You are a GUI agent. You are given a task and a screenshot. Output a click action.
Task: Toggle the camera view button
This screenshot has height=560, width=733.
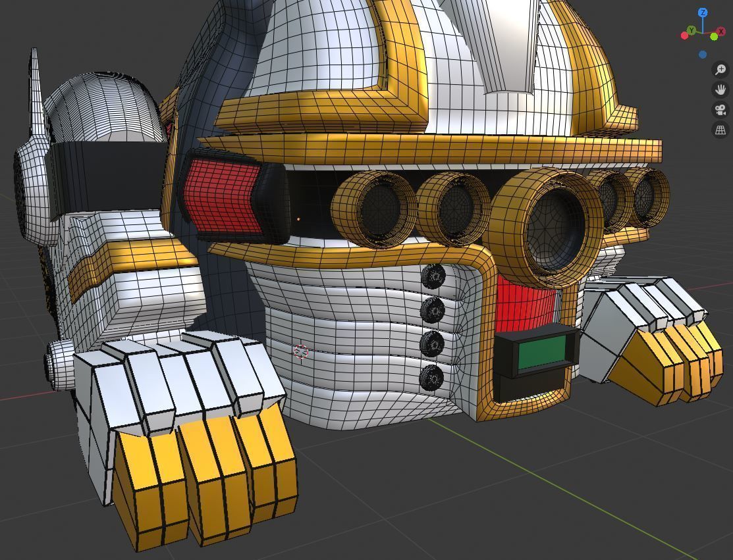[720, 110]
